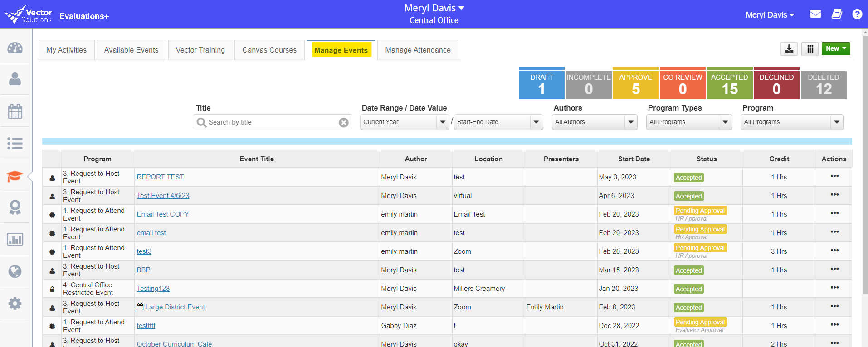This screenshot has height=347, width=868.
Task: Open the bulleted list icon in sidebar
Action: point(15,144)
